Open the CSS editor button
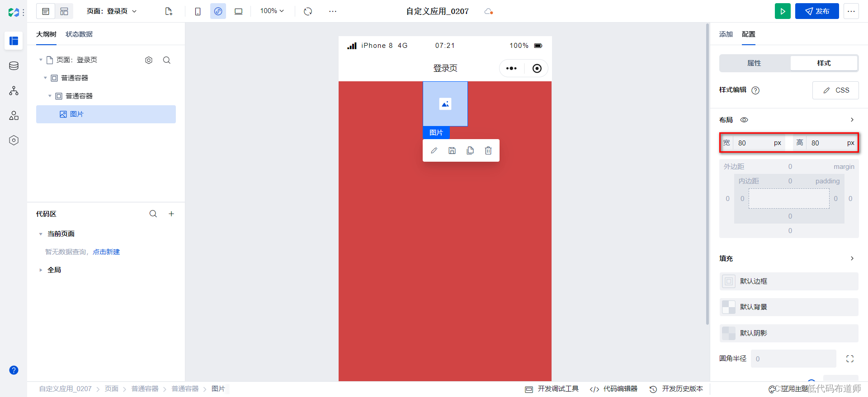Image resolution: width=868 pixels, height=397 pixels. pos(835,90)
